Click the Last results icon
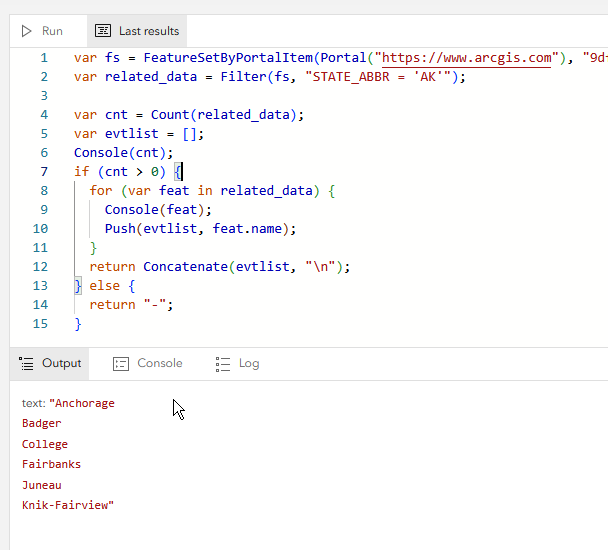Image resolution: width=608 pixels, height=550 pixels. (x=103, y=31)
